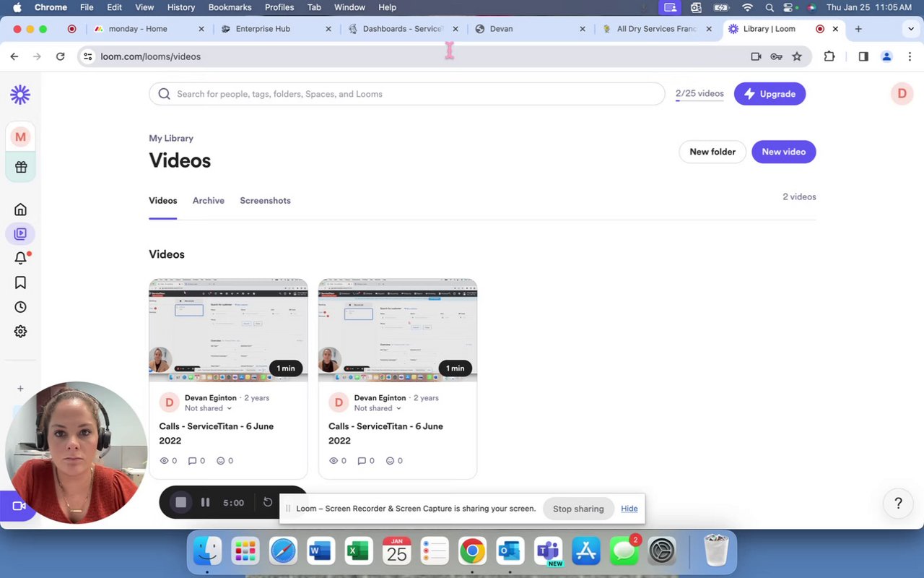924x578 pixels.
Task: Reload the page in Chrome
Action: click(61, 56)
